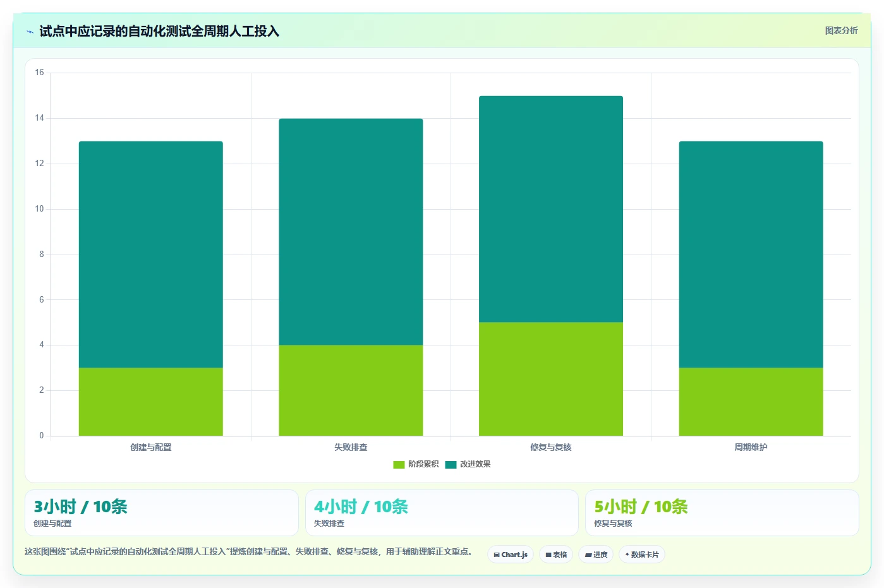Viewport: 884px width, 588px height.
Task: Select the 表格 tag chip
Action: [556, 555]
